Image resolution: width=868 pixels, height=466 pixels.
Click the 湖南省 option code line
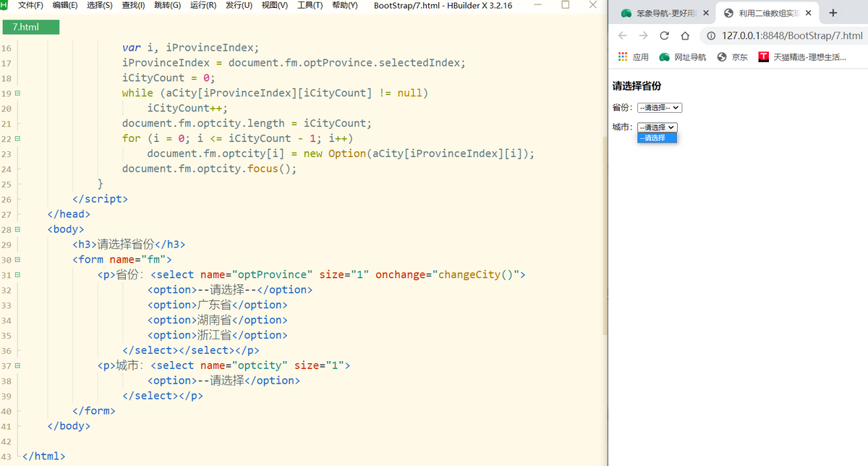coord(218,320)
